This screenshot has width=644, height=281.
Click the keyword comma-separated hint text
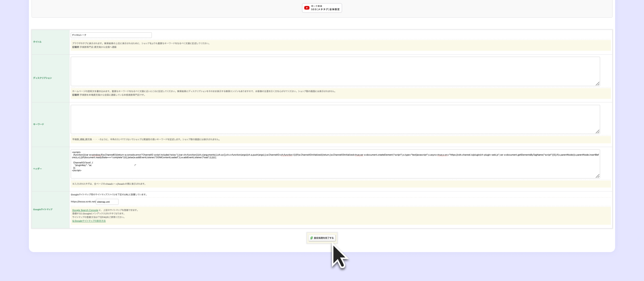click(146, 139)
